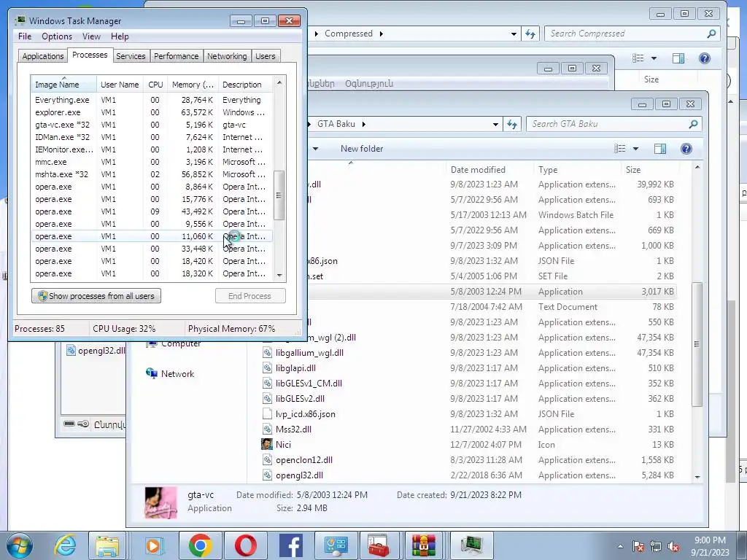
Task: Toggle preview pane in Compressed window
Action: click(x=678, y=58)
